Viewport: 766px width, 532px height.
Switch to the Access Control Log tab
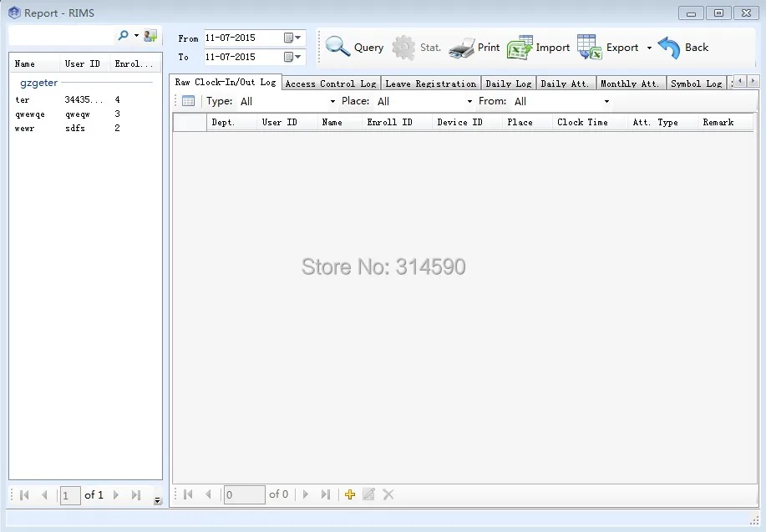(331, 84)
